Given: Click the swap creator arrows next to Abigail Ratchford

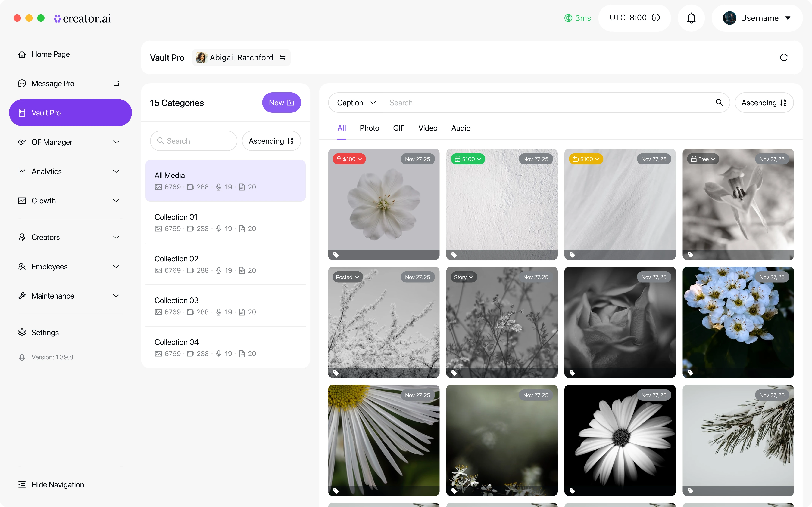Looking at the screenshot, I should [x=283, y=58].
